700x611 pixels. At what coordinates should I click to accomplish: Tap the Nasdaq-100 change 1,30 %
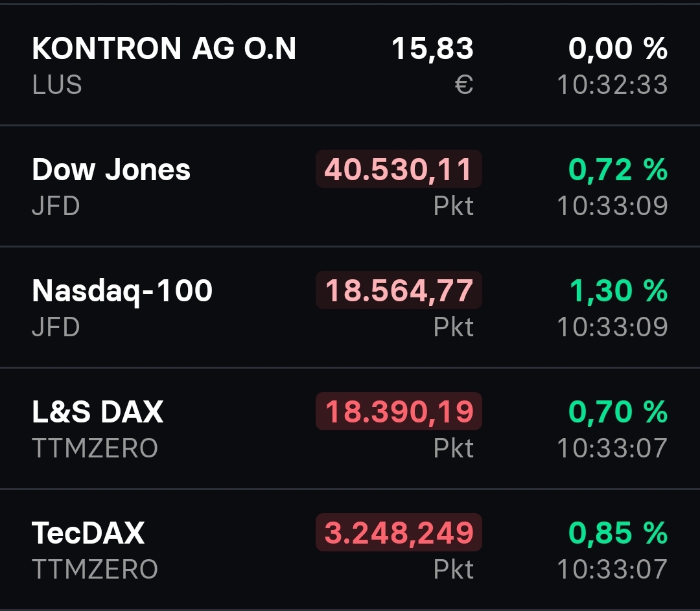(618, 291)
